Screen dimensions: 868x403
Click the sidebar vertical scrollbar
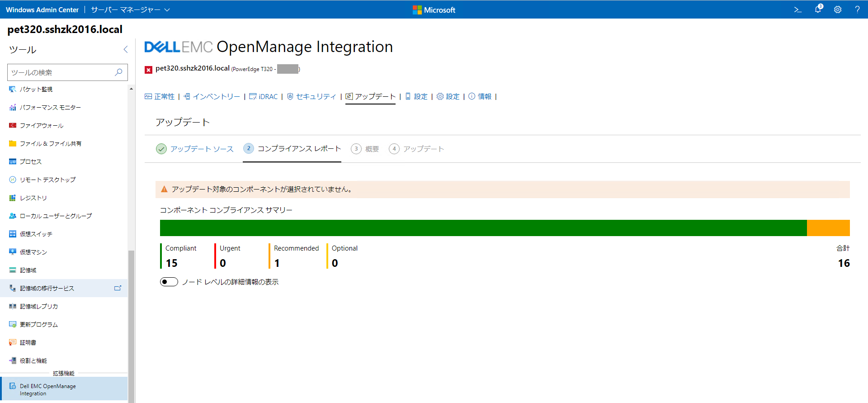point(131,326)
